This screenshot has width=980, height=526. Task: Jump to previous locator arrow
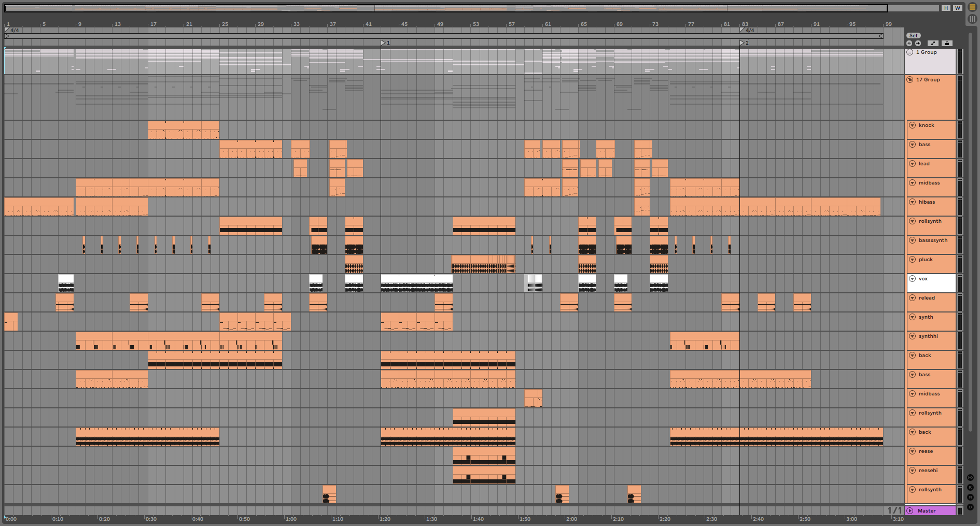coord(909,44)
